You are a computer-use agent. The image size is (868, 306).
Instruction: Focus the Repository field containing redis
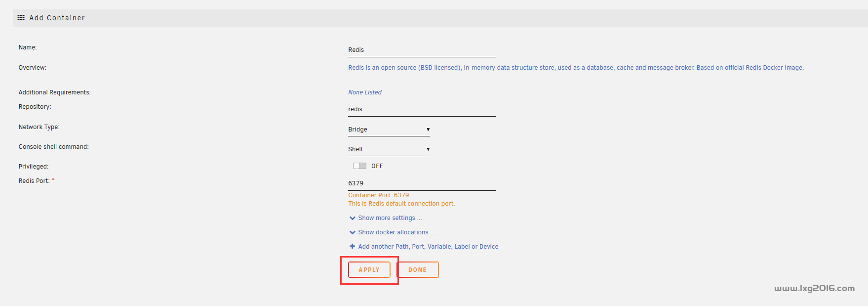pos(422,109)
